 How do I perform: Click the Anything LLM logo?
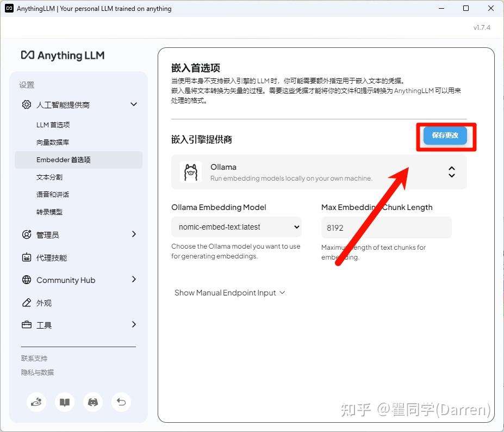point(62,55)
